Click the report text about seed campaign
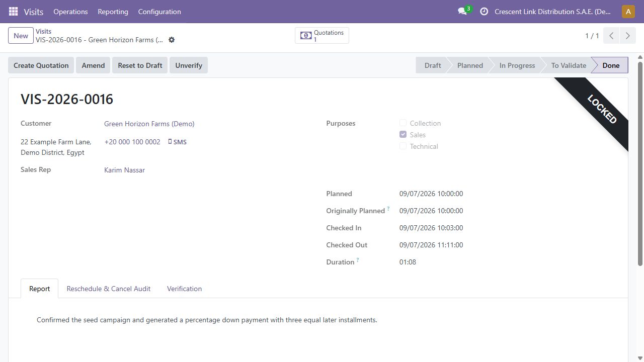The height and width of the screenshot is (362, 644). (x=207, y=320)
